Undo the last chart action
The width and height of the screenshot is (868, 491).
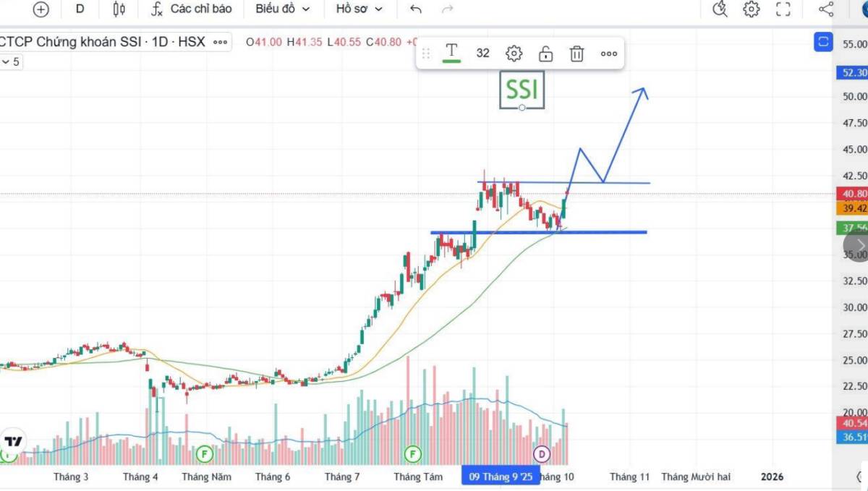click(415, 9)
